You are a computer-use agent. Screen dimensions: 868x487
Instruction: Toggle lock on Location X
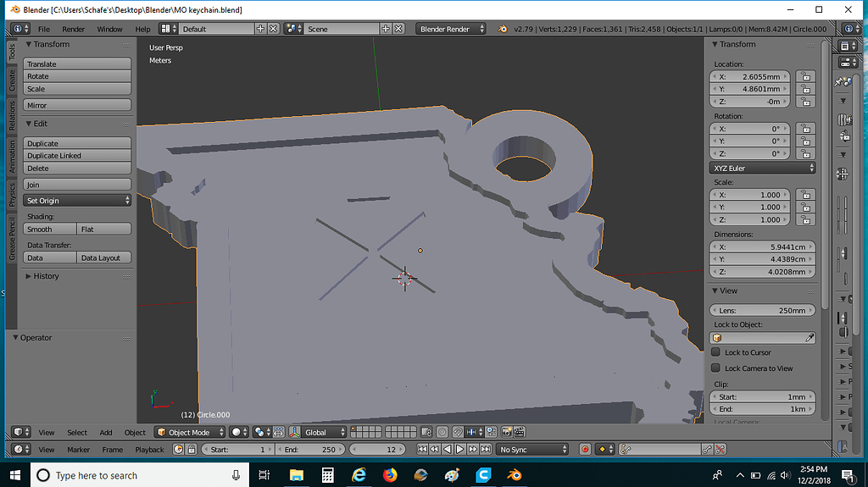click(805, 76)
